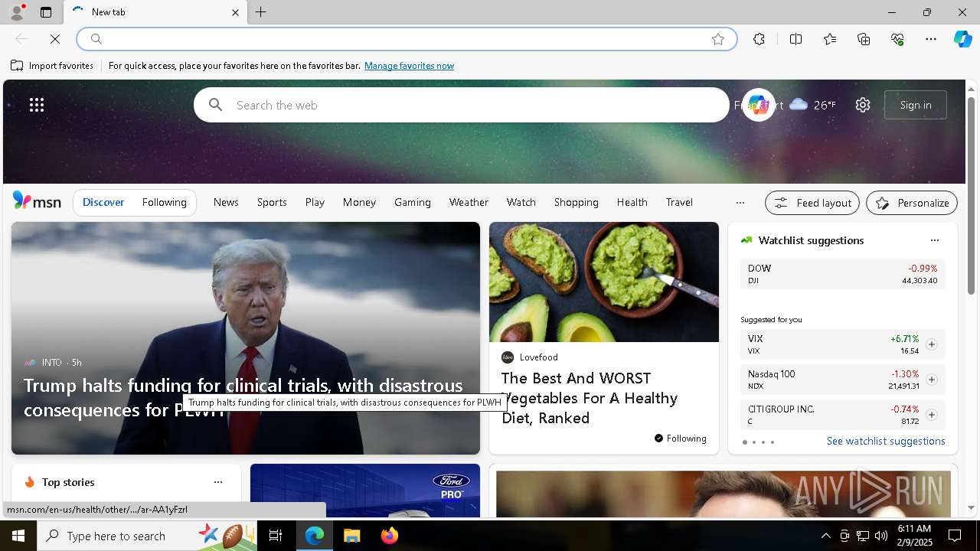Close the New tab tab
The height and width of the screenshot is (551, 980).
pyautogui.click(x=235, y=12)
